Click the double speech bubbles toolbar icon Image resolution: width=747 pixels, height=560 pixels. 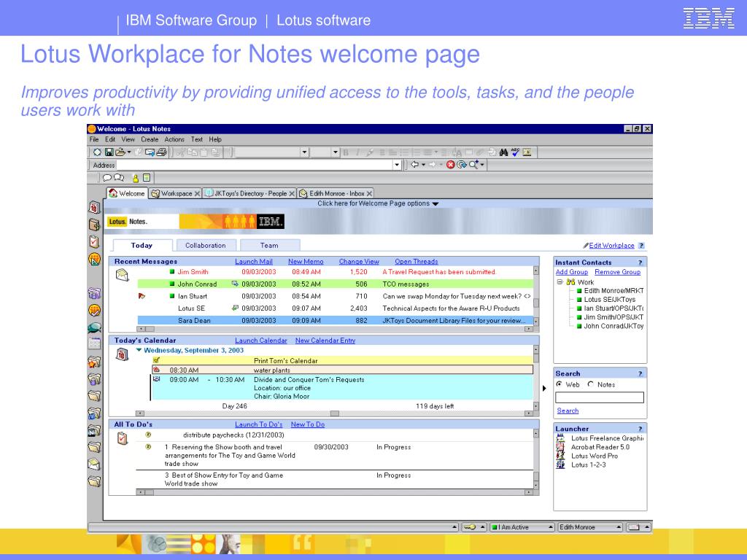119,178
